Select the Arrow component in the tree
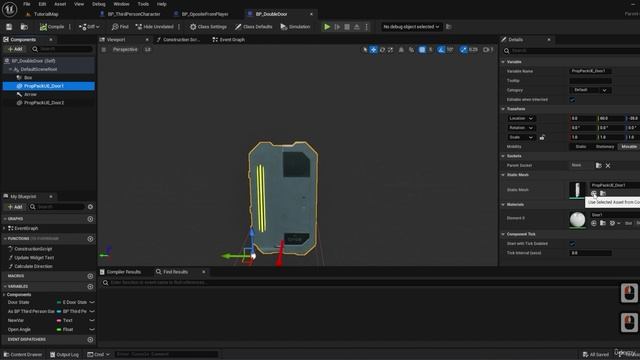The width and height of the screenshot is (640, 360). tap(30, 94)
